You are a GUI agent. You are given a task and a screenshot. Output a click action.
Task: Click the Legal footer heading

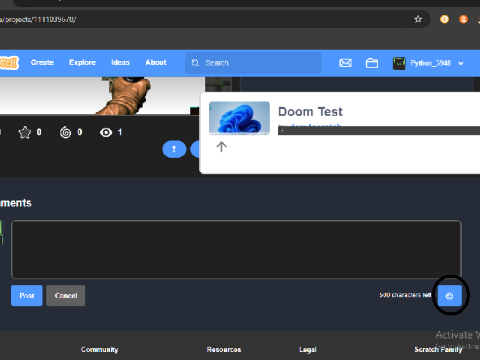308,349
